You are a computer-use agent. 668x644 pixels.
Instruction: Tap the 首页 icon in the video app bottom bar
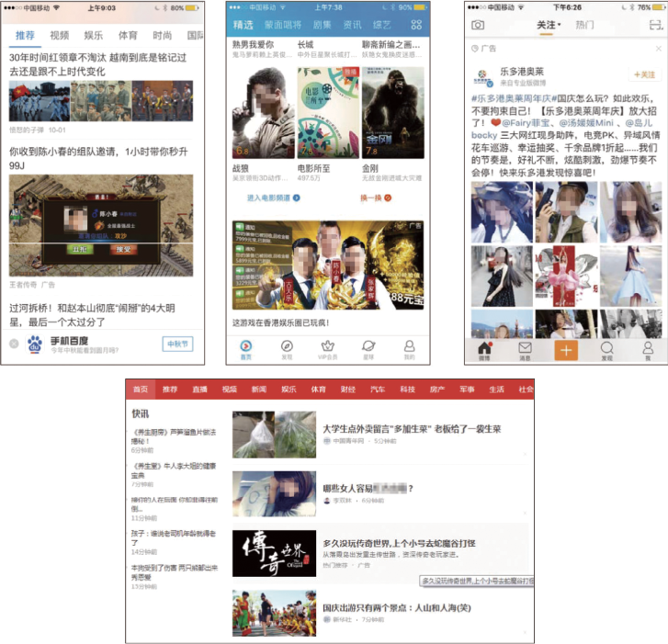(246, 350)
